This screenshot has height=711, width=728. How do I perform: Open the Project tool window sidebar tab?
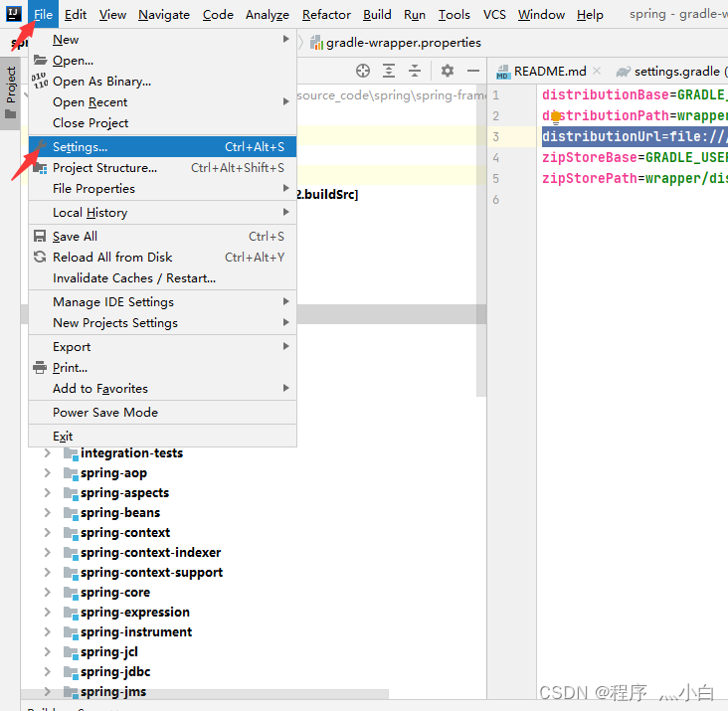tap(10, 92)
